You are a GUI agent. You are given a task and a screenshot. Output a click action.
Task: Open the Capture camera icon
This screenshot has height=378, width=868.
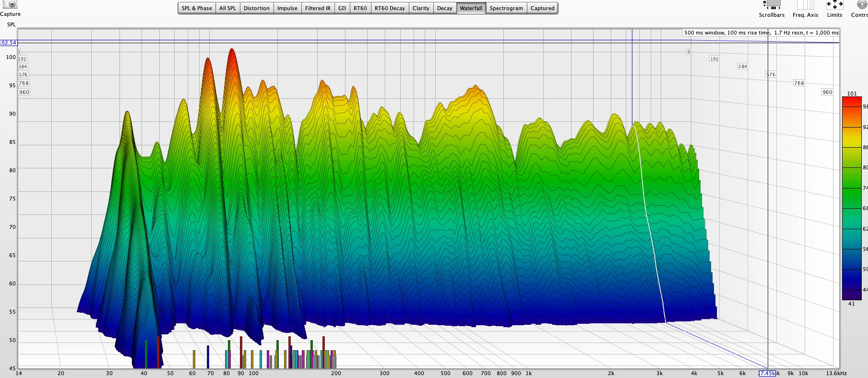(x=10, y=4)
